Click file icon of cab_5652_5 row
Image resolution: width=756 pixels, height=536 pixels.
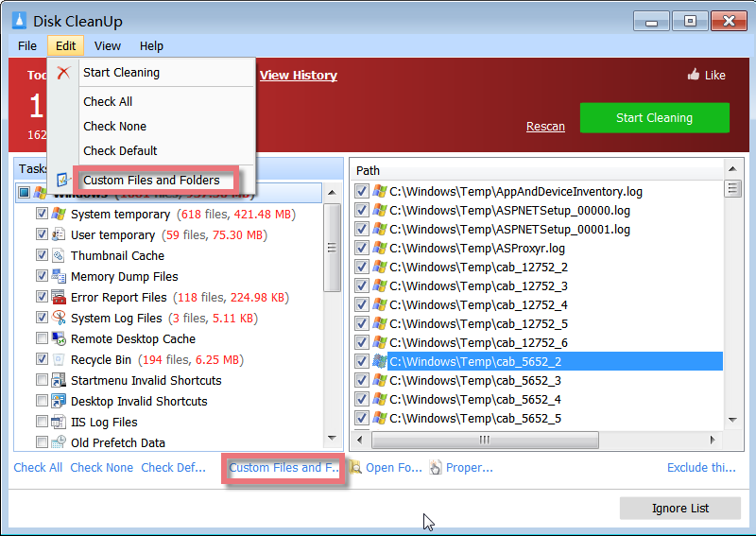[x=380, y=418]
